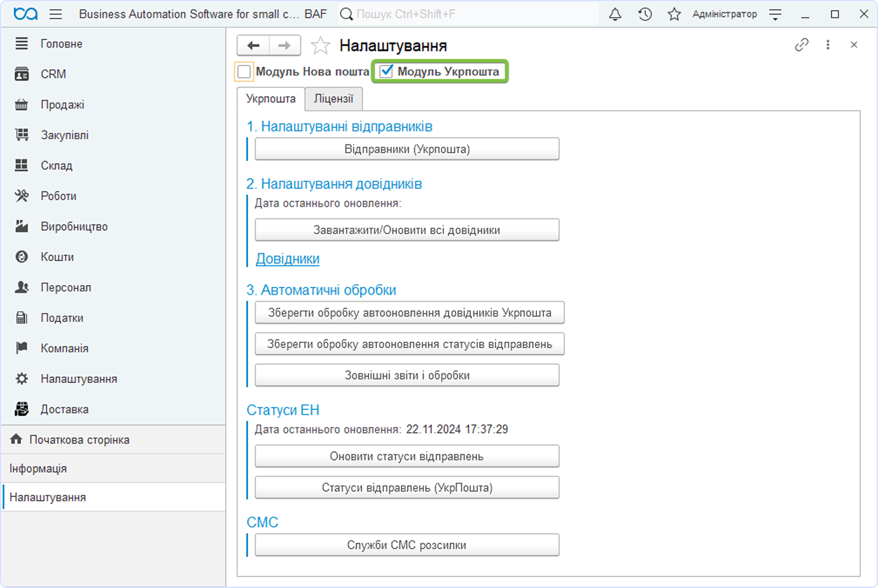Open Налаштування gear icon in sidebar
This screenshot has height=588, width=878.
(22, 379)
